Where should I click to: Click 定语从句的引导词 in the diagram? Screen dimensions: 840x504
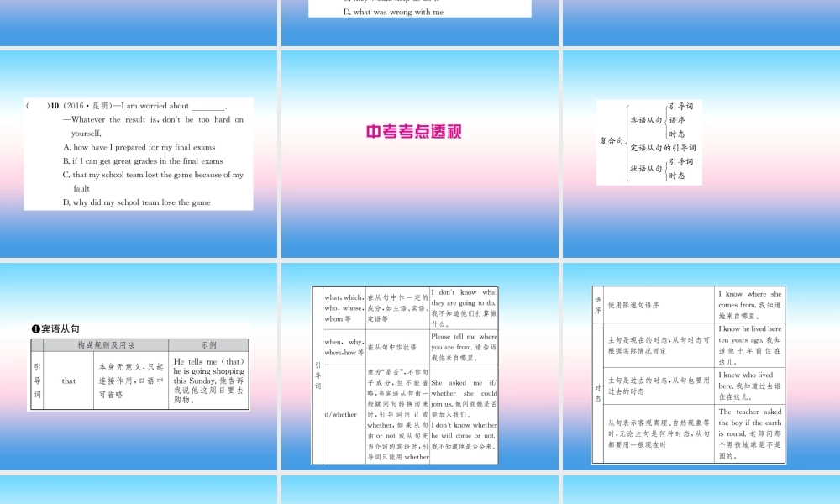point(663,148)
